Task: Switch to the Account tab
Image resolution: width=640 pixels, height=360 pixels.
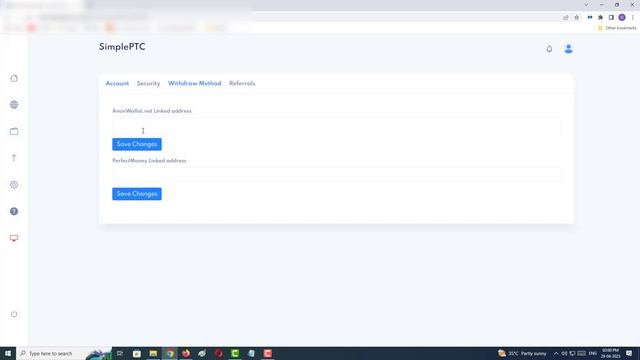Action: click(117, 83)
